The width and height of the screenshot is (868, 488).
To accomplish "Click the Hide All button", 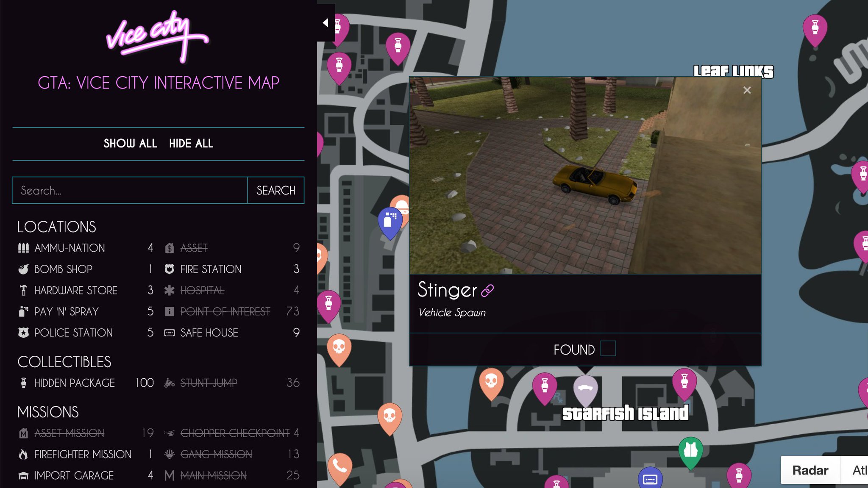I will click(192, 143).
